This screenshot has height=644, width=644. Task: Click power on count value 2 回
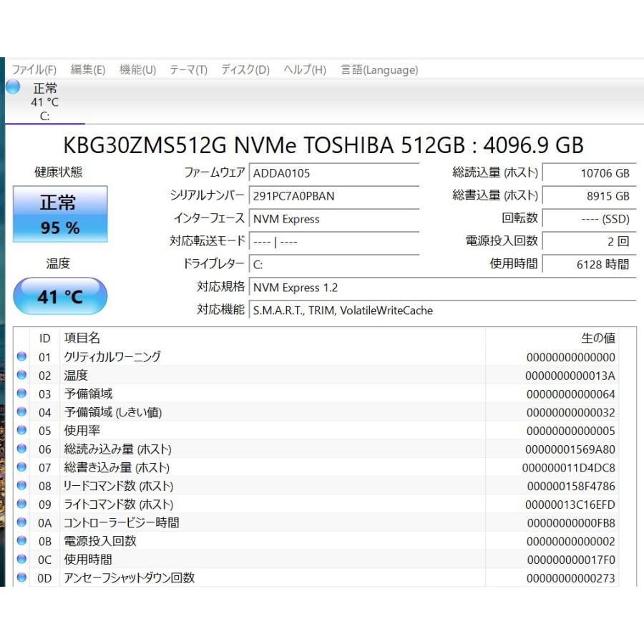click(x=590, y=242)
